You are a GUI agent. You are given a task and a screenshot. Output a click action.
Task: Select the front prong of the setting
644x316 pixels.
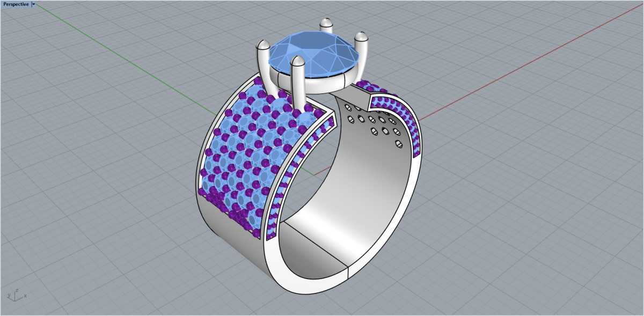[x=297, y=80]
